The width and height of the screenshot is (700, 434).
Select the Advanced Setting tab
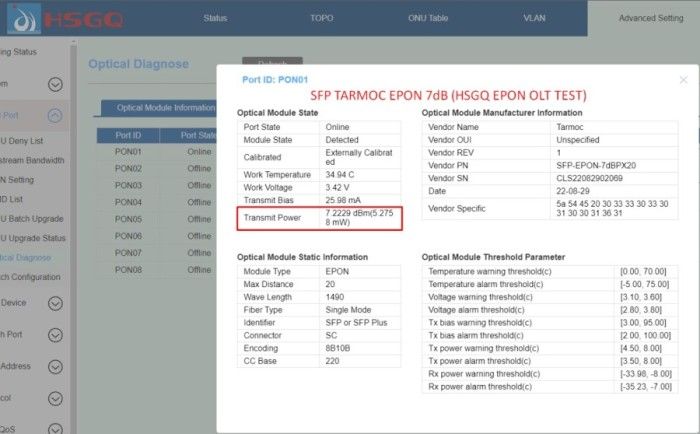tap(650, 18)
